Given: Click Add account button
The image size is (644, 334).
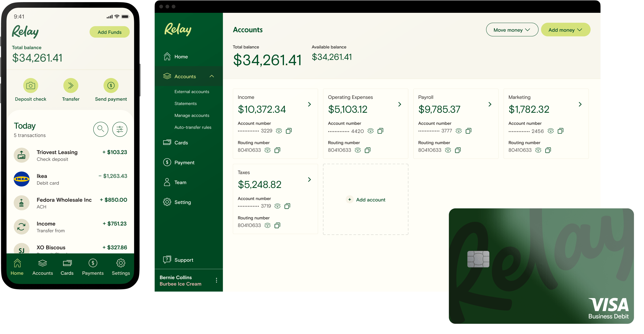Looking at the screenshot, I should pyautogui.click(x=367, y=199).
